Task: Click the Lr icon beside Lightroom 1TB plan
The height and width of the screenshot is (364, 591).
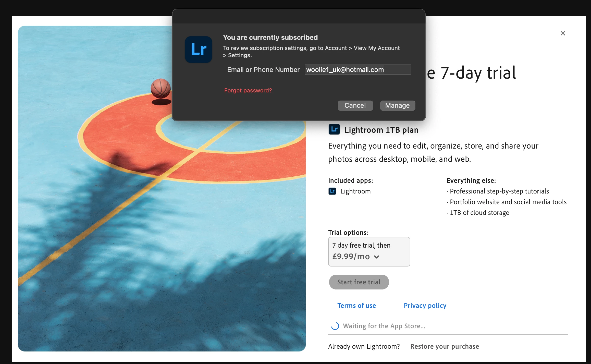Action: [x=334, y=129]
